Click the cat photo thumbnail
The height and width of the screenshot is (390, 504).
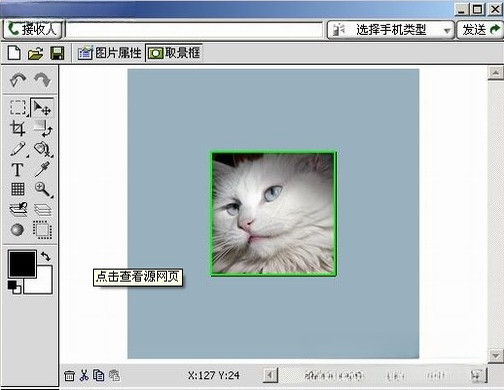(273, 214)
